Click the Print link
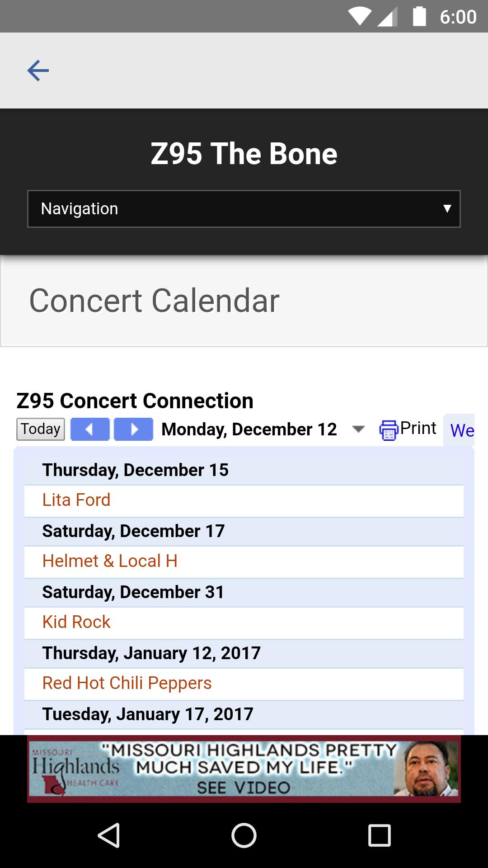 coord(418,428)
